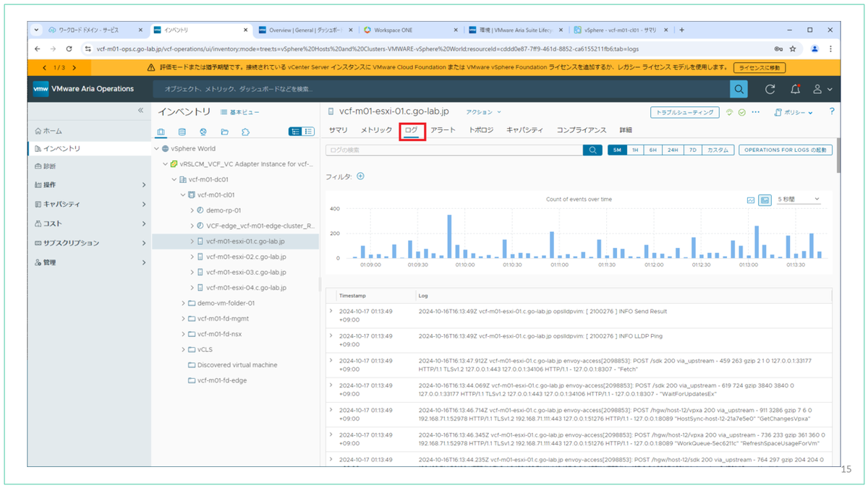
Task: Open the アラート tab
Action: [x=443, y=130]
